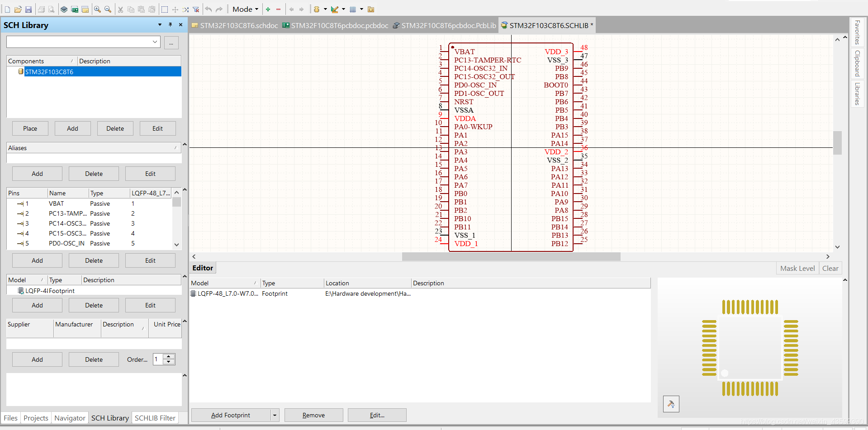This screenshot has width=868, height=430.
Task: Click the Undo arrow icon
Action: [208, 9]
